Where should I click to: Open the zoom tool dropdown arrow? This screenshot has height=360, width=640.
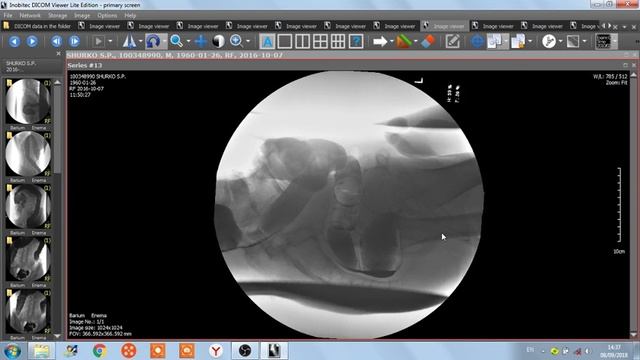188,41
